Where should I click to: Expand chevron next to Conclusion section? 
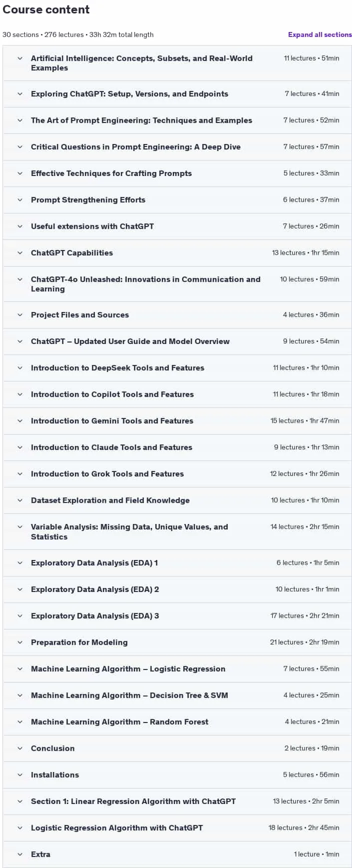coord(20,748)
